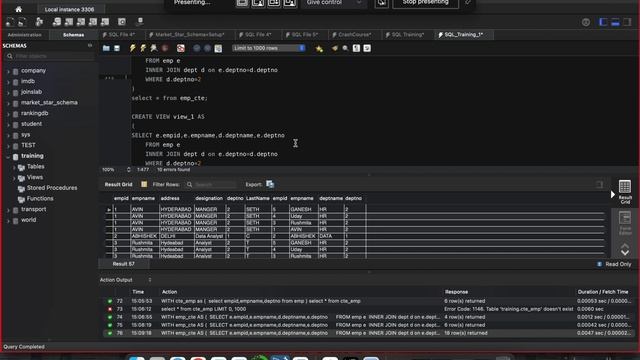The height and width of the screenshot is (360, 640).
Task: Create a new stored procedure icon
Action: tap(93, 22)
